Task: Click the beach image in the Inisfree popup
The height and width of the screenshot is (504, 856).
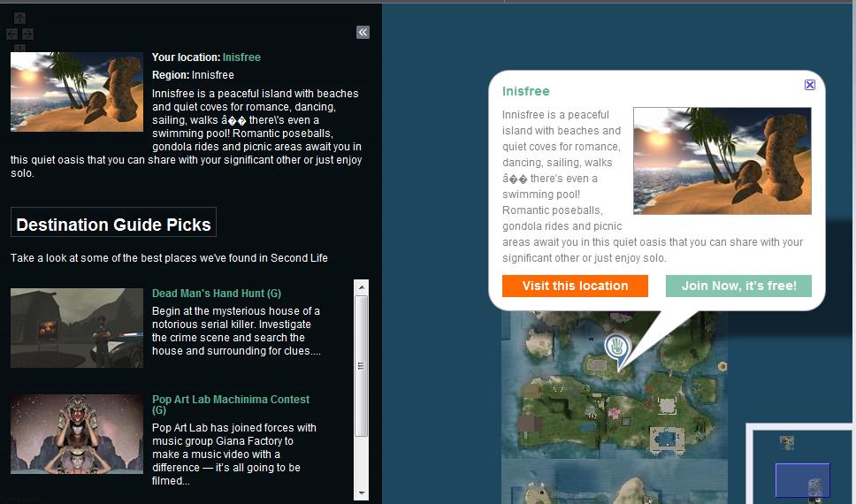Action: [x=722, y=161]
